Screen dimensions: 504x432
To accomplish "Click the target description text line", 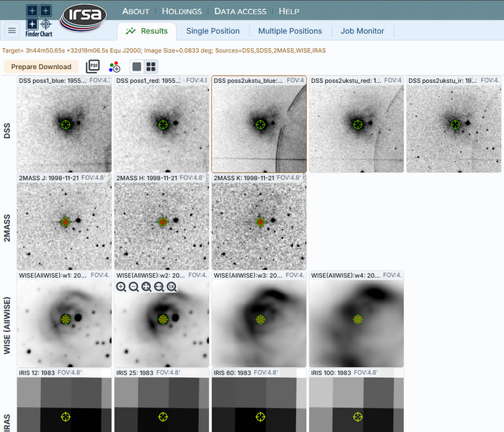I will pos(164,50).
